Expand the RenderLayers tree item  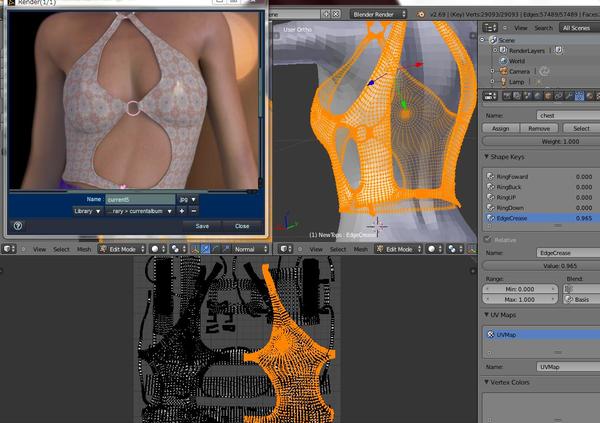click(495, 50)
